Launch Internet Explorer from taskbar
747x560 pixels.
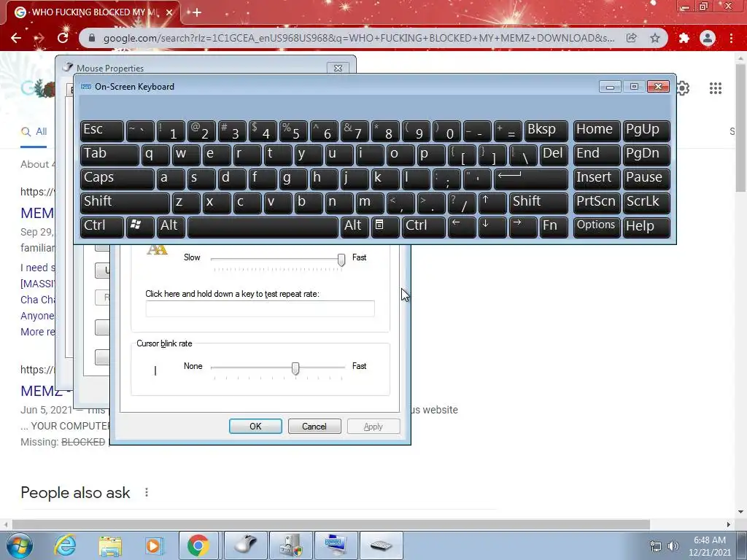tap(65, 545)
